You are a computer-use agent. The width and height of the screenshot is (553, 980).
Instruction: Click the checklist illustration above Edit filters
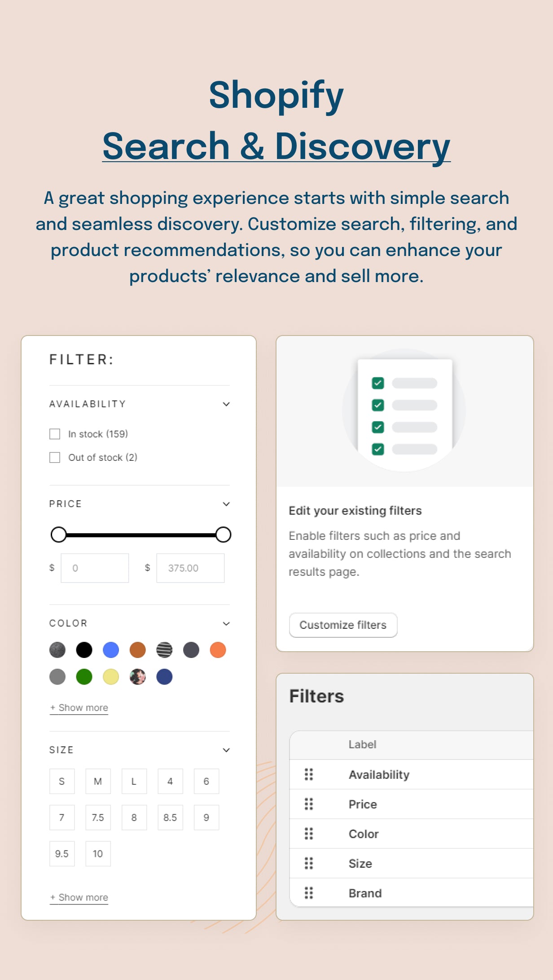(x=404, y=411)
